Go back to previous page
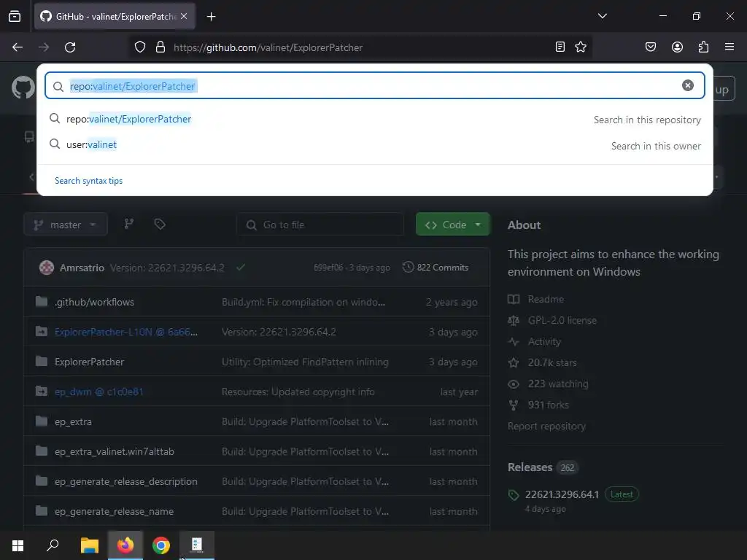This screenshot has width=747, height=560. [18, 47]
